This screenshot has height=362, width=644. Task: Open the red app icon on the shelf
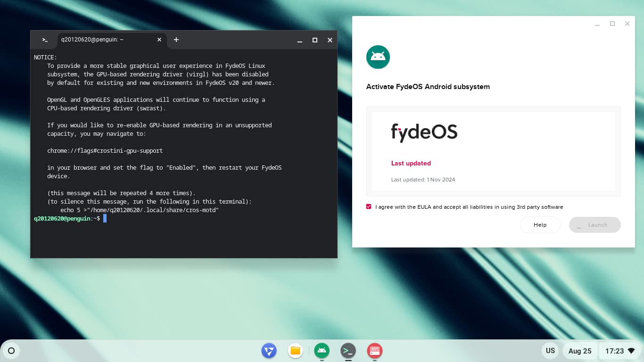pyautogui.click(x=374, y=351)
